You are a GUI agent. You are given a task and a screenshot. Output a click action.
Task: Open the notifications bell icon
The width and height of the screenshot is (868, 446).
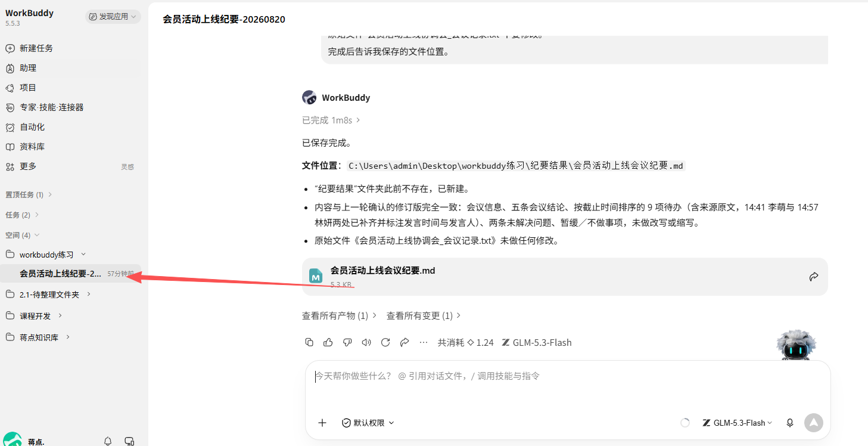(108, 441)
